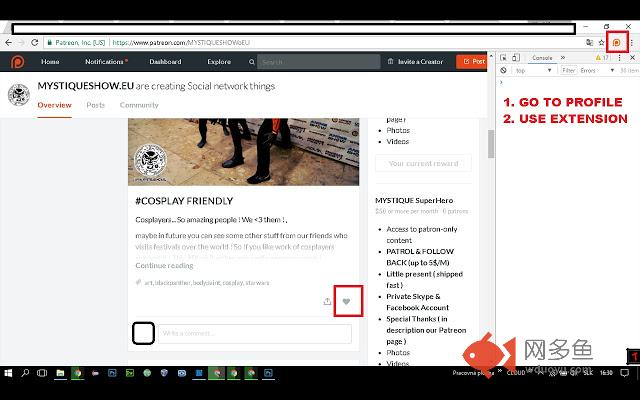Viewport: 640px width, 400px height.
Task: Clear the DevTools console
Action: point(503,70)
